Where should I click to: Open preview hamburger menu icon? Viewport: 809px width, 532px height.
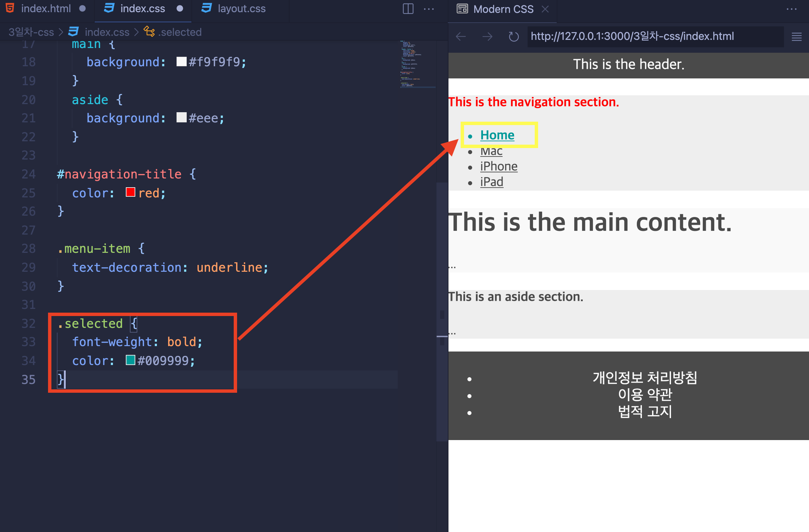[x=796, y=37]
